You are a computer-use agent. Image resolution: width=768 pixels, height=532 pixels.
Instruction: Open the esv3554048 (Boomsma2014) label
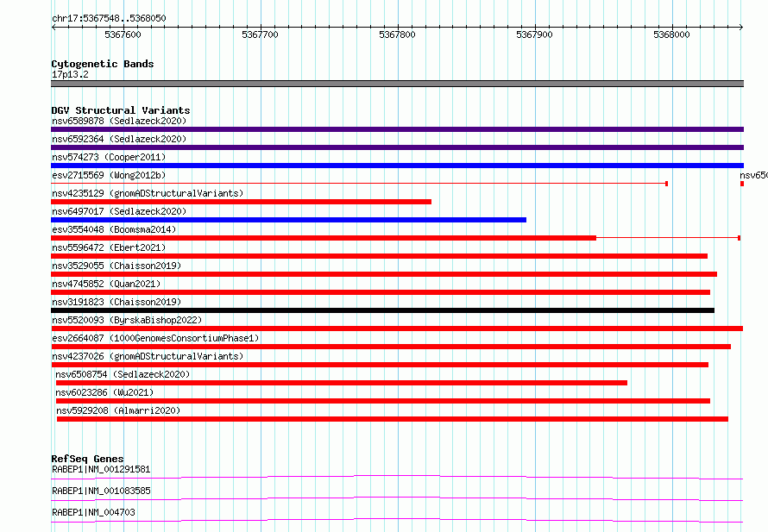(x=114, y=229)
